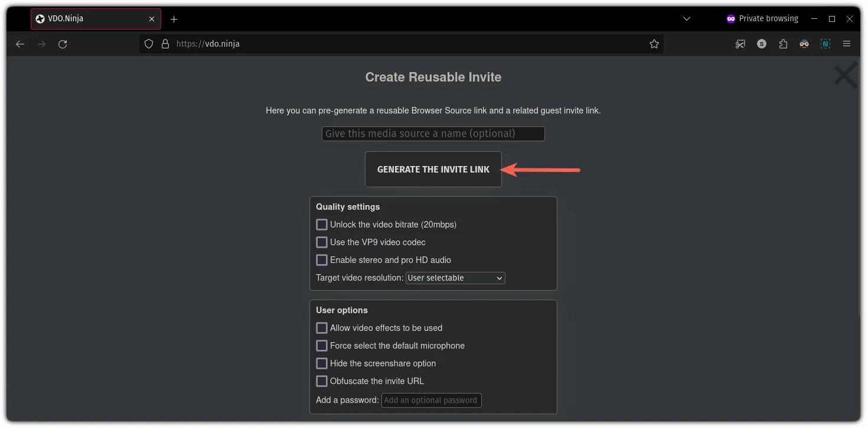
Task: Open the browser extensions puzzle icon
Action: pos(783,44)
